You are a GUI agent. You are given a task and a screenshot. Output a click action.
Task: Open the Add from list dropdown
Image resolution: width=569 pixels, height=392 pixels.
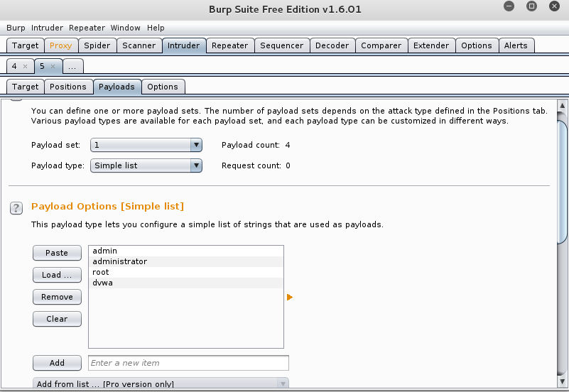click(161, 384)
